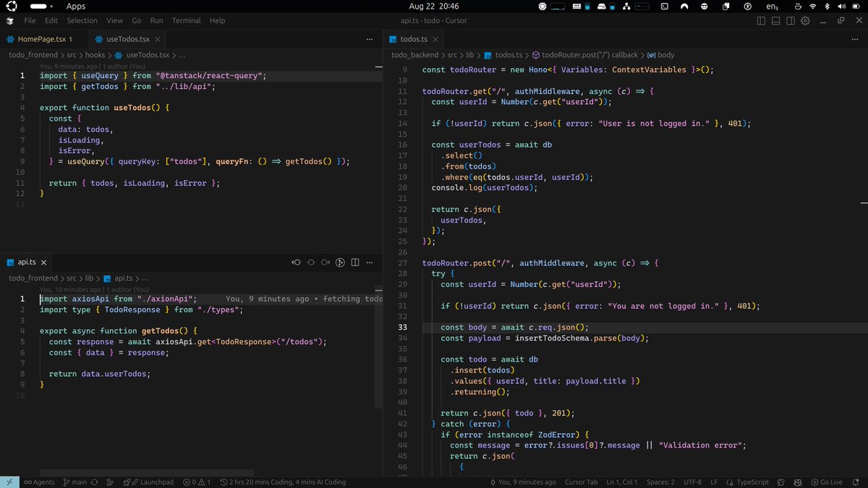
Task: Close the api.ts tab
Action: 44,262
